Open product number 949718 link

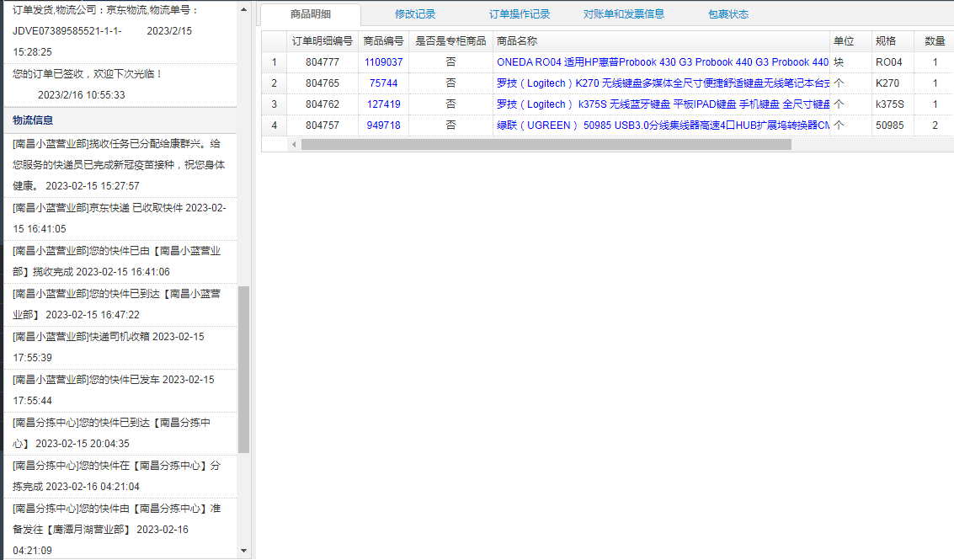pyautogui.click(x=383, y=125)
